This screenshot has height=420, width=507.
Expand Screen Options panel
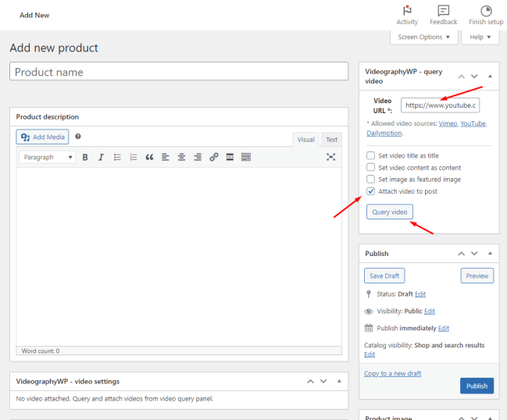click(423, 37)
